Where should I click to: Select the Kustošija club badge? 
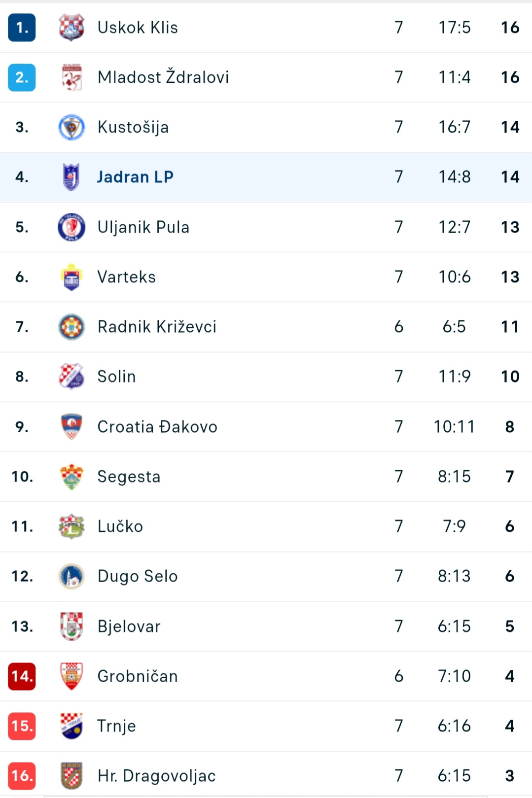71,127
